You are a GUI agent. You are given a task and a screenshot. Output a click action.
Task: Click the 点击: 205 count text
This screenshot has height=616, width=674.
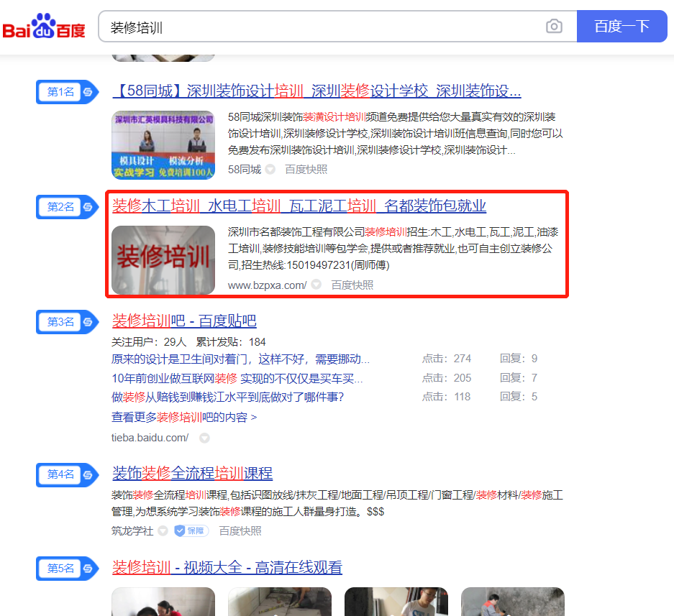(447, 378)
